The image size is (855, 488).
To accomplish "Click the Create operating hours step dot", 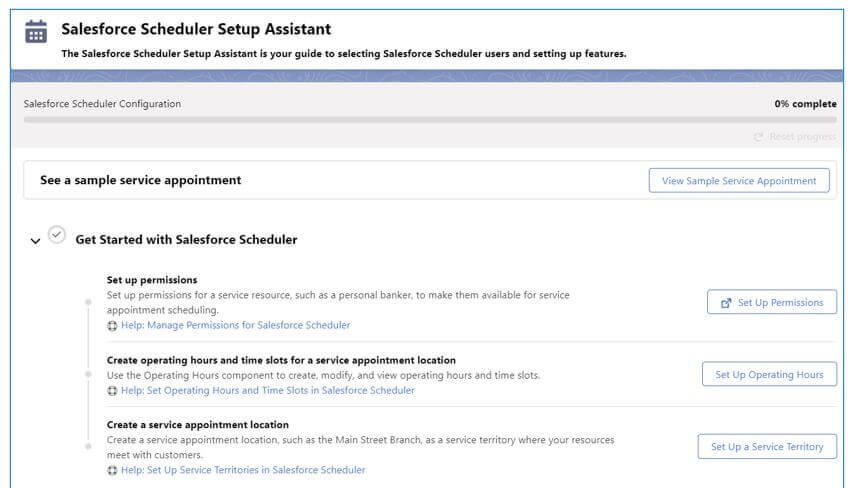I will (x=88, y=374).
